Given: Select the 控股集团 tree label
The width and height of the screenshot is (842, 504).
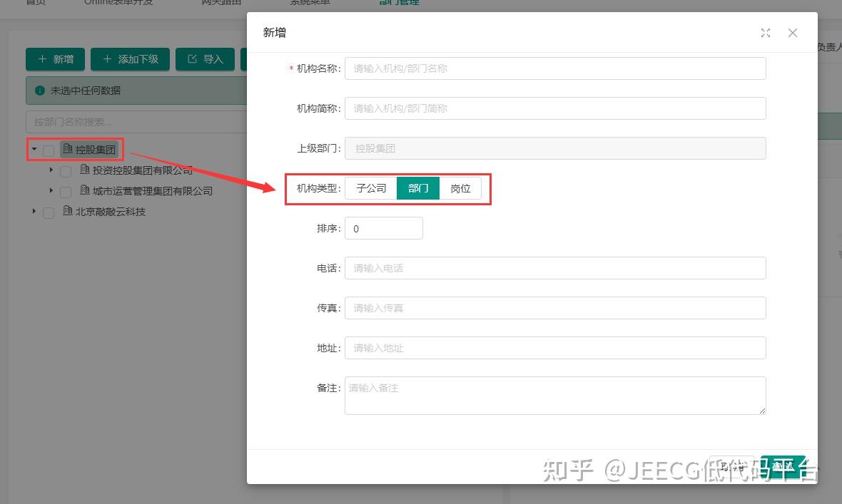Looking at the screenshot, I should [x=95, y=150].
